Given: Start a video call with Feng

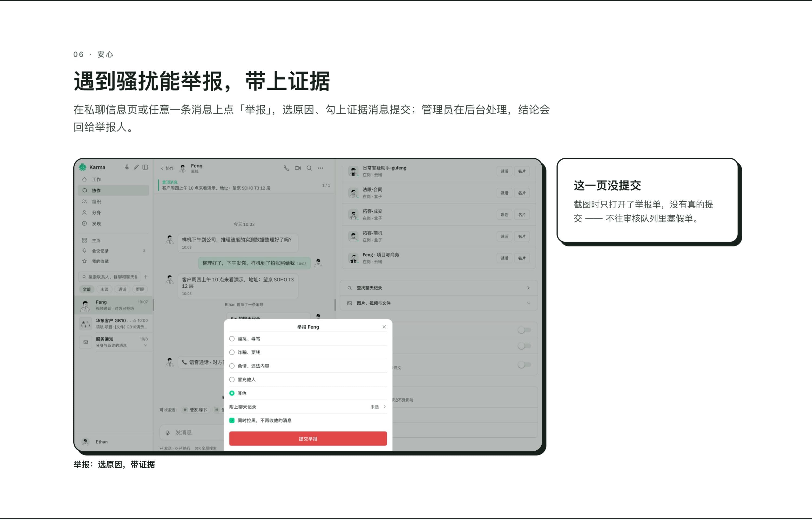Looking at the screenshot, I should [298, 168].
